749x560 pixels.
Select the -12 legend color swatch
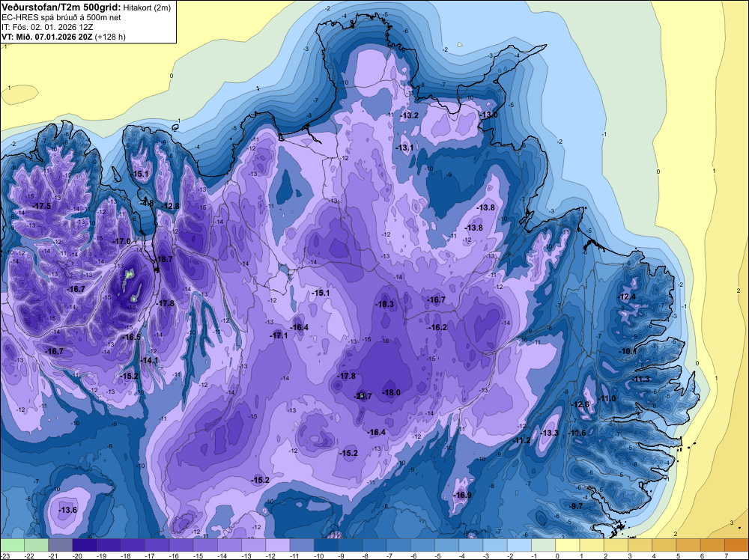click(278, 545)
